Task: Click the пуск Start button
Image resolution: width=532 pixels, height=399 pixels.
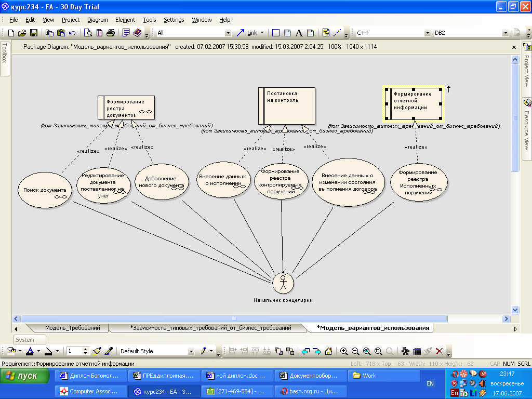Action: (25, 376)
